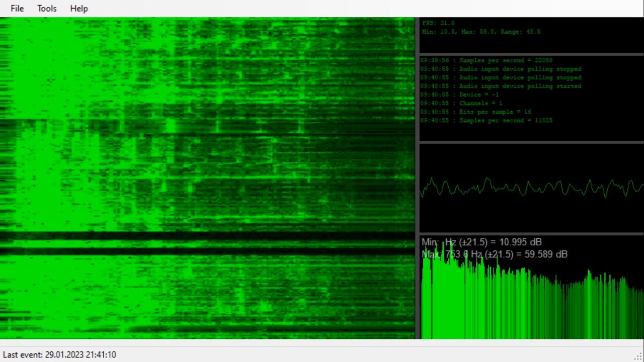Open the Help menu

(79, 9)
